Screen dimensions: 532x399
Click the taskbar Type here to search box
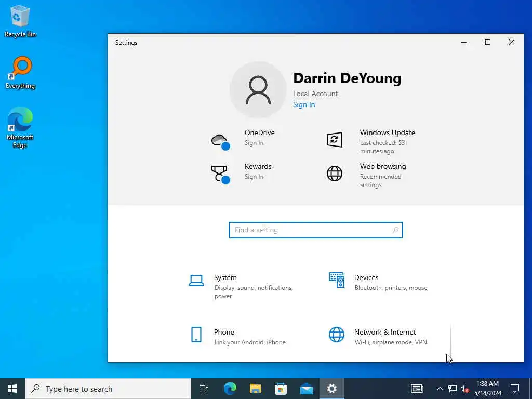pos(108,389)
